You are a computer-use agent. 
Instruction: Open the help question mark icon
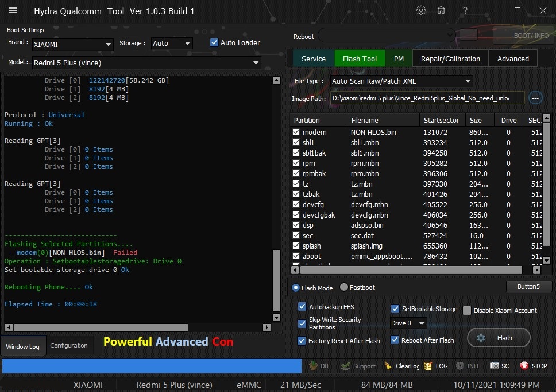click(x=465, y=11)
